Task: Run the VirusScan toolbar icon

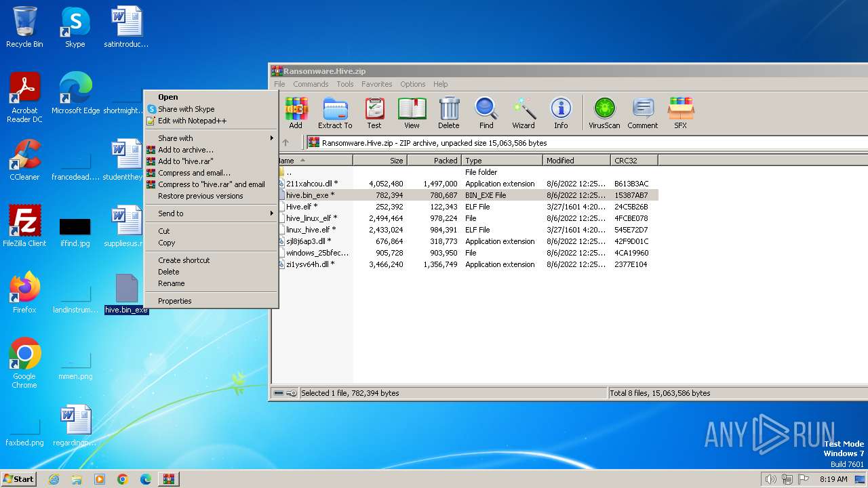Action: pyautogui.click(x=604, y=113)
